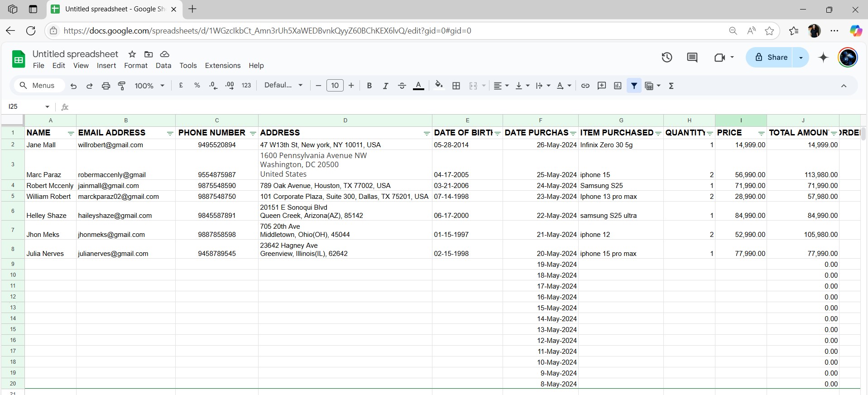Toggle italic formatting
Image resolution: width=868 pixels, height=395 pixels.
tap(385, 86)
